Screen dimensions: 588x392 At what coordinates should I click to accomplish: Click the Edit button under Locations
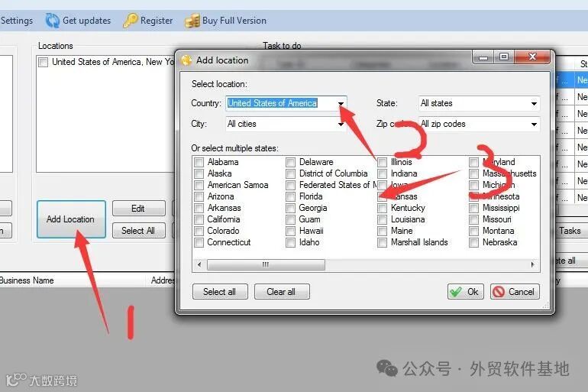coord(138,209)
